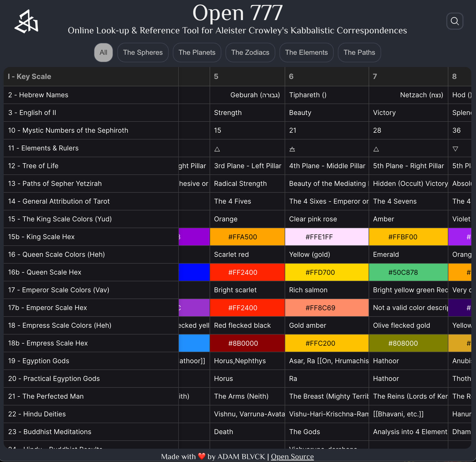Viewport: 476px width, 462px height.
Task: Open the search magnifier button
Action: [x=455, y=21]
